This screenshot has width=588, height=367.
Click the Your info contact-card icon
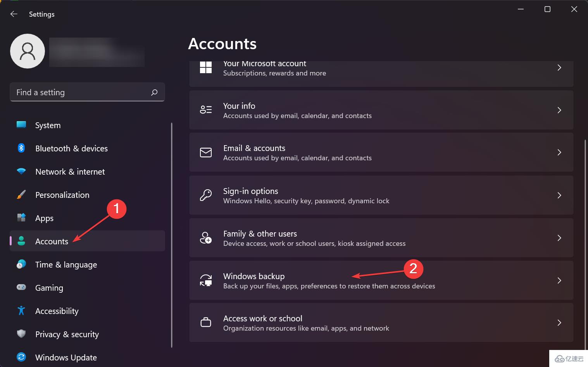point(206,110)
